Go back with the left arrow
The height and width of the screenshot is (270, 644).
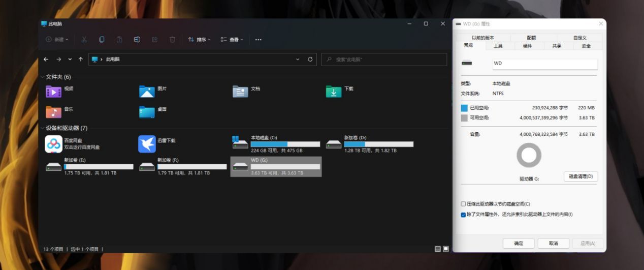[46, 59]
